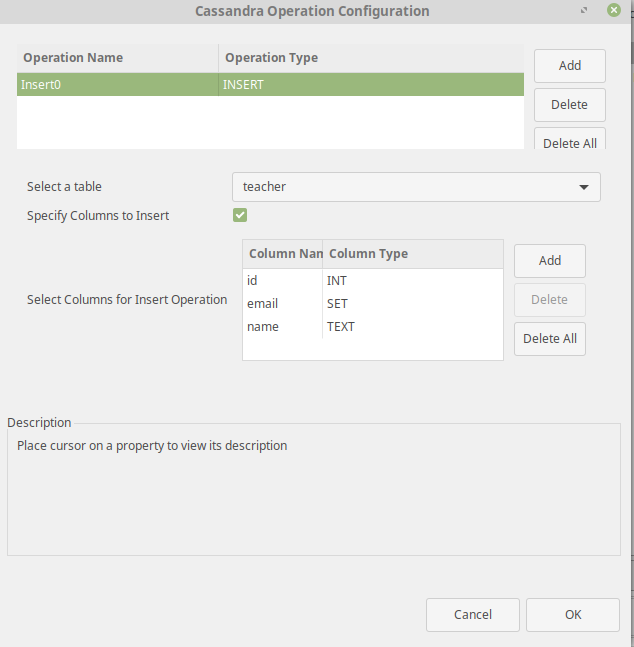Screen dimensions: 634x647
Task: Select the name column row
Action: 373,327
